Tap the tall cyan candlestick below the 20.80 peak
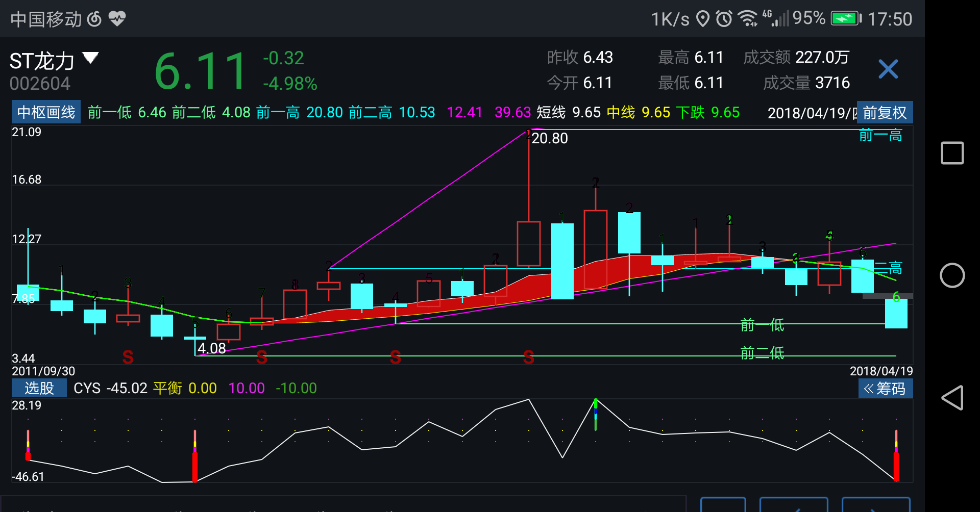The image size is (980, 512). tap(562, 261)
